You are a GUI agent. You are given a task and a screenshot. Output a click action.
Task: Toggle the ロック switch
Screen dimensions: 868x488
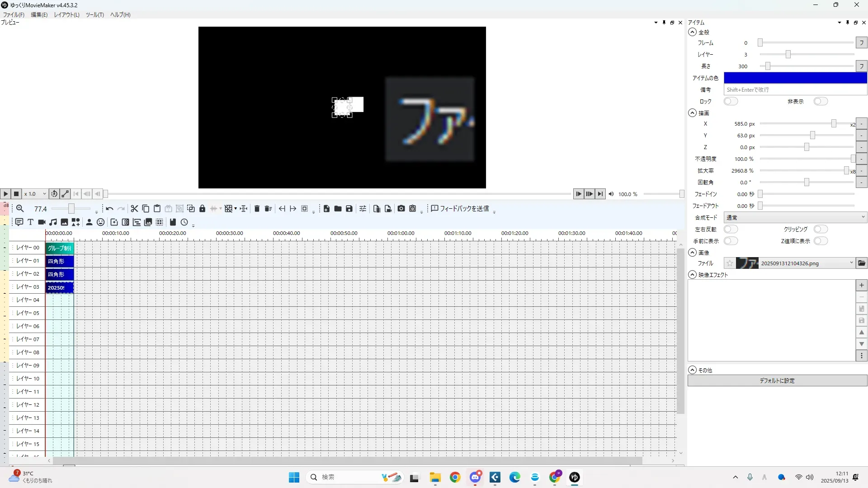point(731,101)
